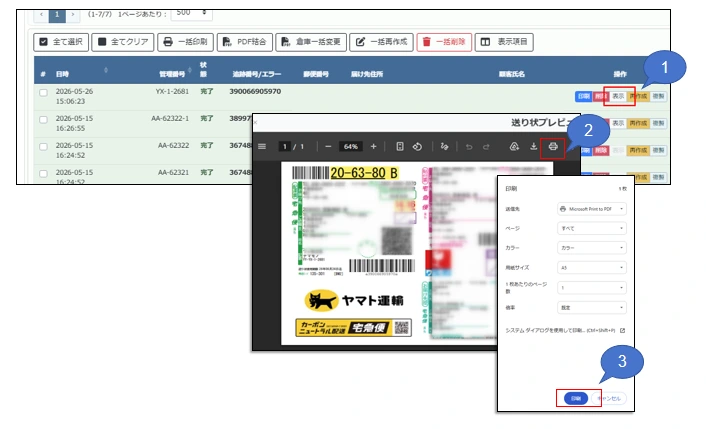The width and height of the screenshot is (706, 429).
Task: Click the 再作成 button in row AA-62322-1
Action: click(x=638, y=123)
